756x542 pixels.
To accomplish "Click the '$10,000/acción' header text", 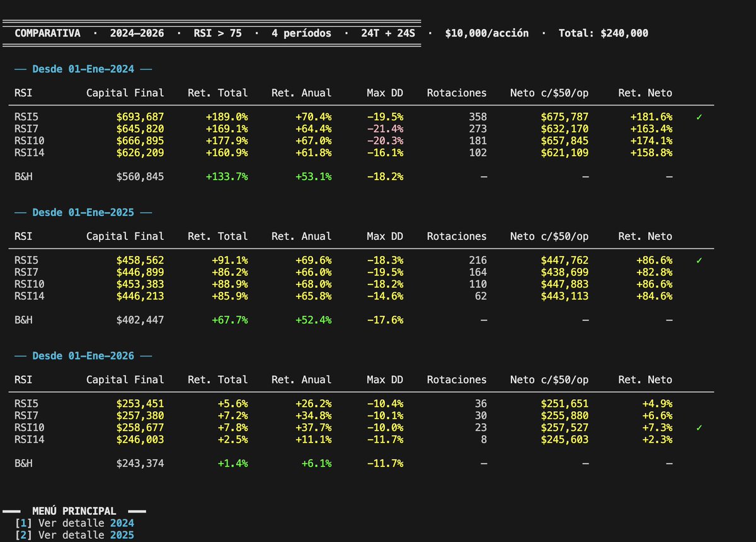I will coord(487,33).
